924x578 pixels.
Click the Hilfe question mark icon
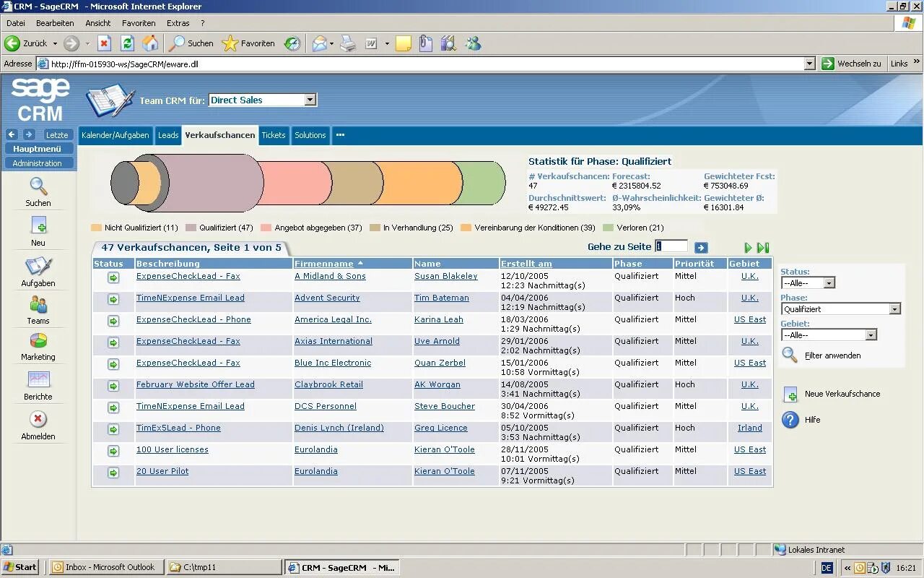tap(790, 420)
